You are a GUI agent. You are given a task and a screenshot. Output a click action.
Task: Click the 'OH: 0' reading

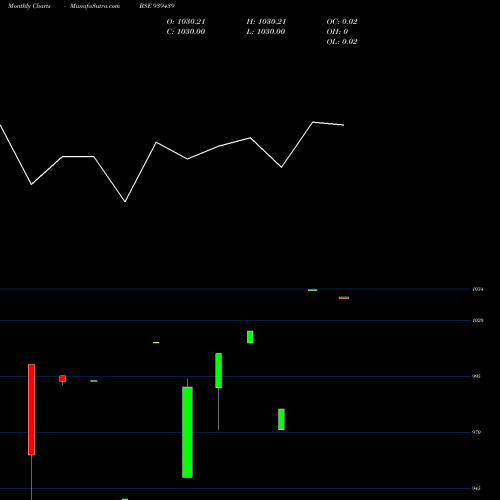(337, 32)
